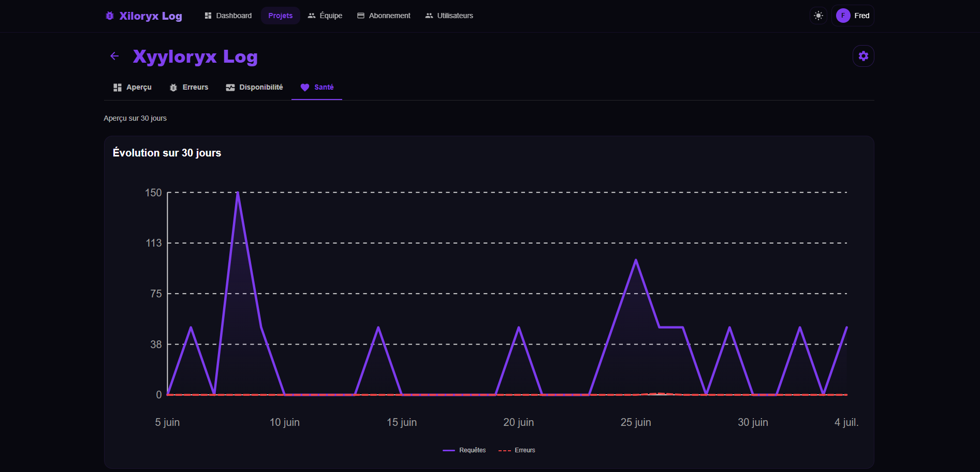The height and width of the screenshot is (472, 980).
Task: Click the Santé heart icon
Action: coord(305,88)
